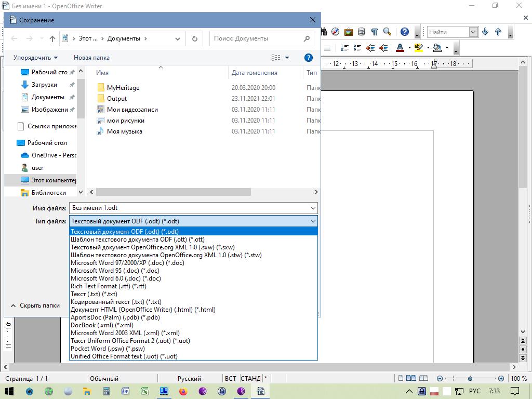This screenshot has height=399, width=532.
Task: Open OpenOffice Help from the toolbar question mark
Action: coord(404,32)
